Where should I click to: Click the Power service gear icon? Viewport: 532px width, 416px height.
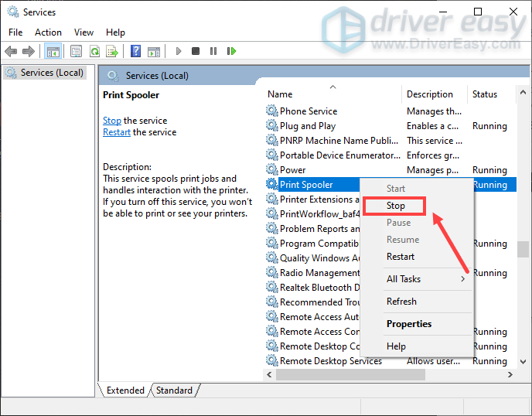pos(271,169)
